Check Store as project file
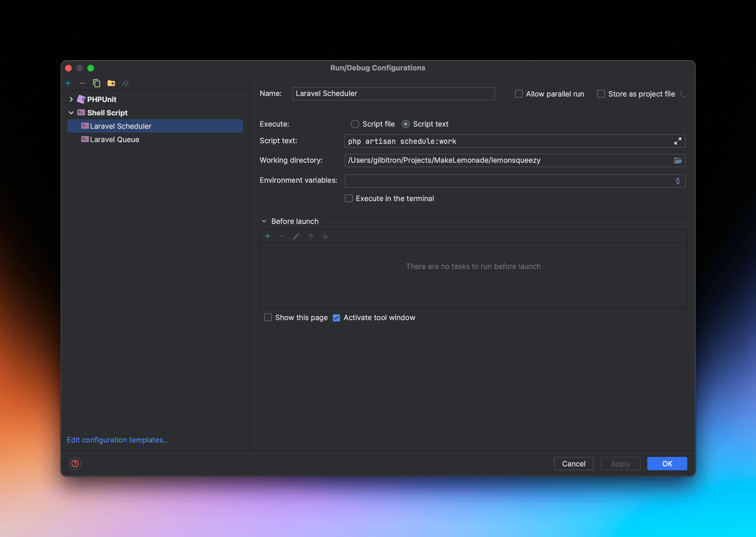 pyautogui.click(x=601, y=94)
